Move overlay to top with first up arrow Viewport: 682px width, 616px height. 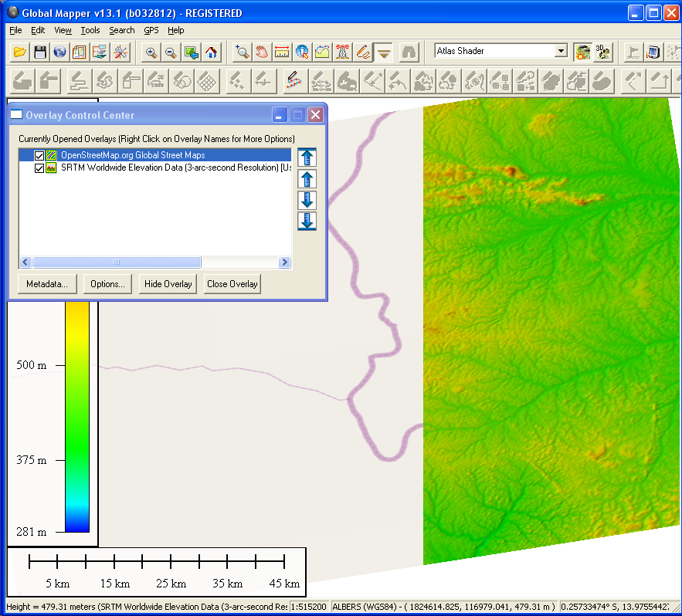pyautogui.click(x=307, y=157)
